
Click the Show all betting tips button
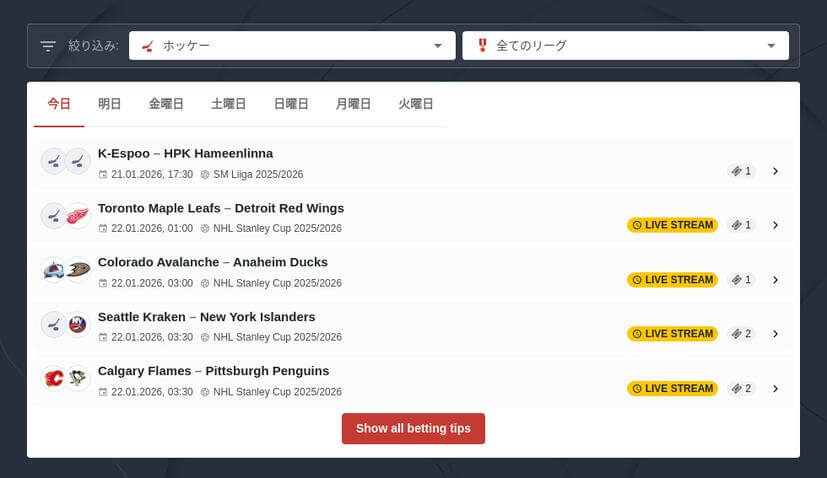coord(413,429)
